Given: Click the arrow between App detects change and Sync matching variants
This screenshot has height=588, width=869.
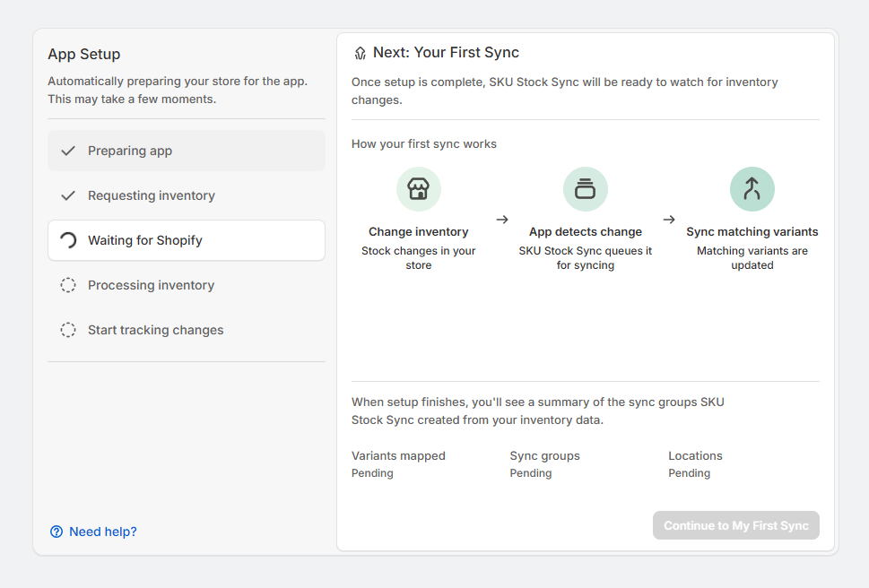Looking at the screenshot, I should click(x=669, y=220).
